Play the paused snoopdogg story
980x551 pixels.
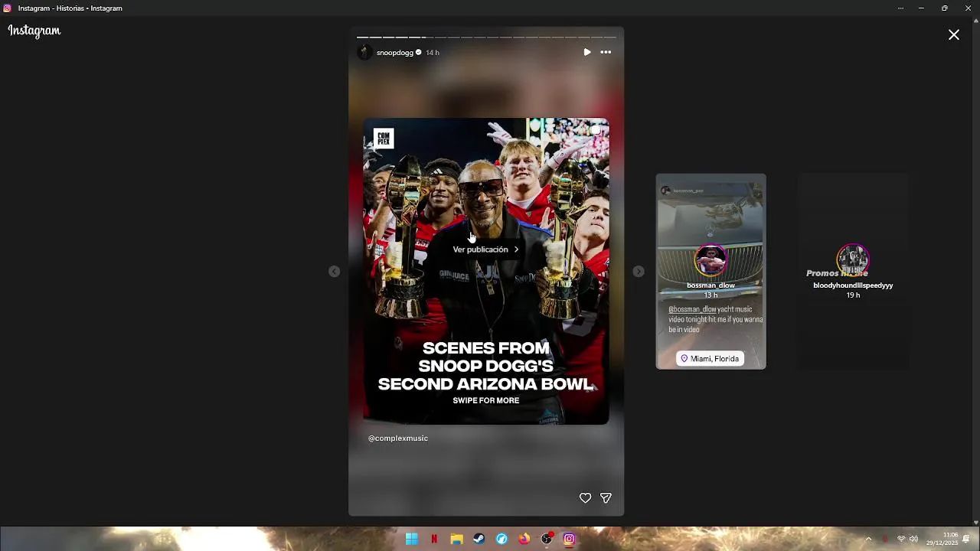586,52
